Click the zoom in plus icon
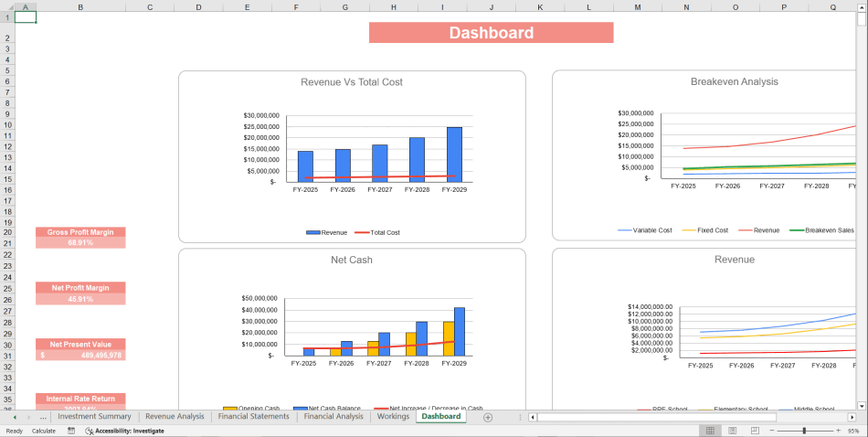Viewport: 868px width, 437px height. pyautogui.click(x=838, y=431)
